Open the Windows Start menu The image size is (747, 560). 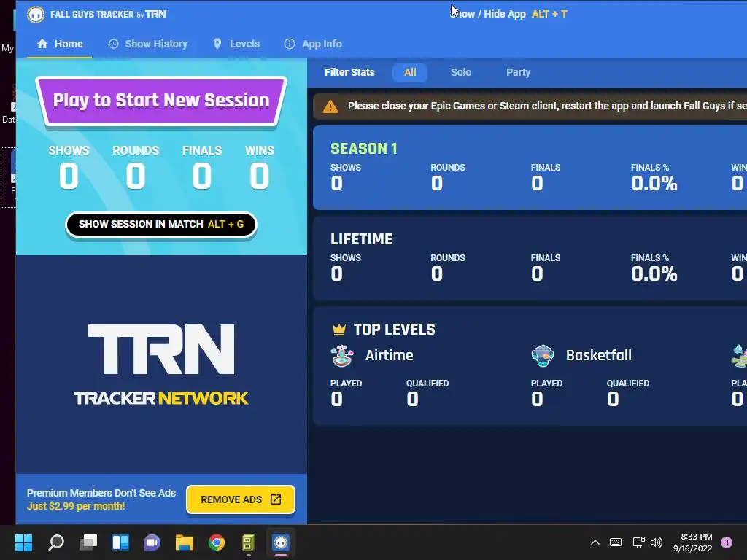click(23, 542)
